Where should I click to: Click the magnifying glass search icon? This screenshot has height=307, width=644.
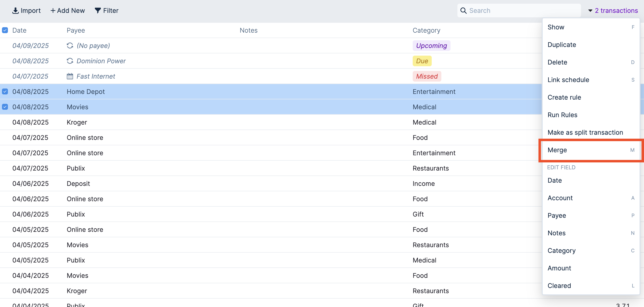tap(463, 10)
